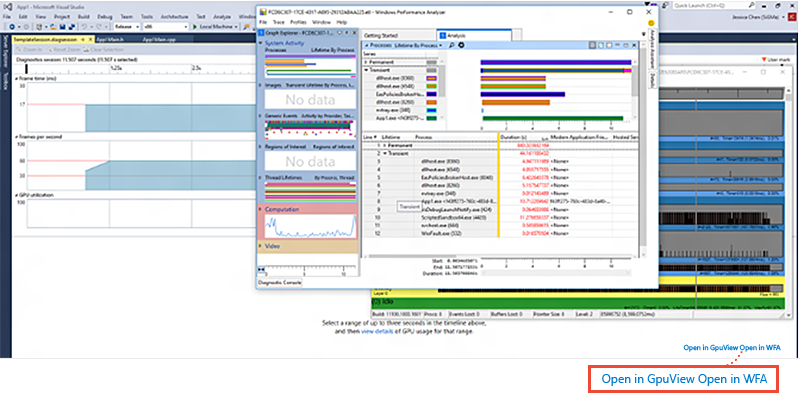Collapse the System Activity section
The image size is (800, 393).
click(x=262, y=44)
